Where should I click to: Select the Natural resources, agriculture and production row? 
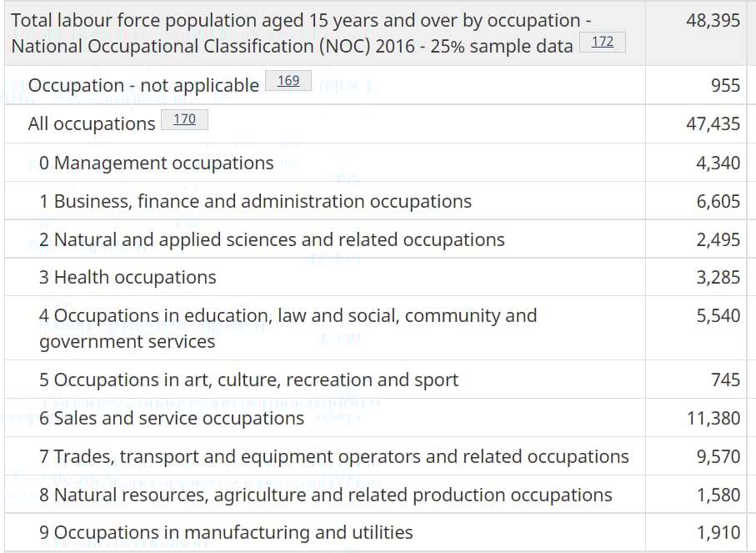click(325, 495)
